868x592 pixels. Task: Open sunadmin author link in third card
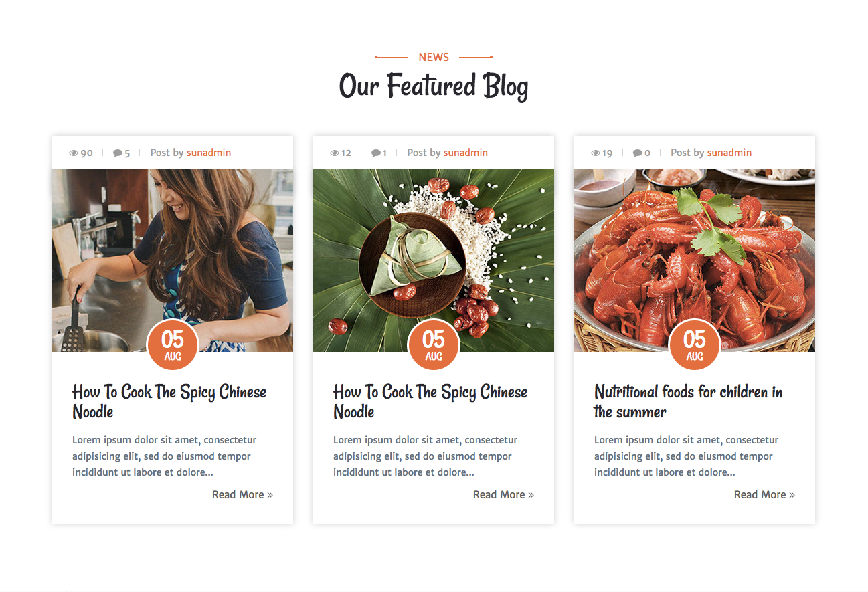coord(729,153)
